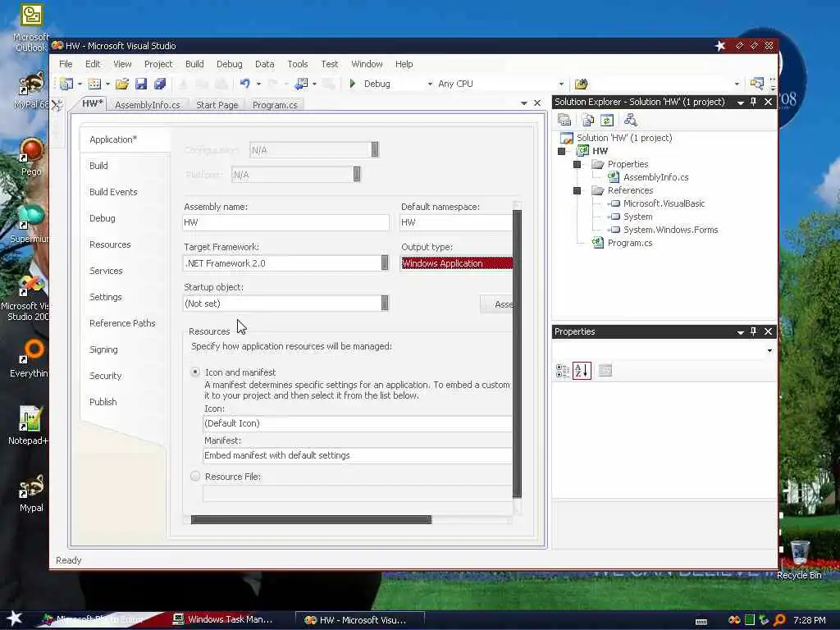
Task: Click the vertical scrollbar of the Application page
Action: pos(517,354)
